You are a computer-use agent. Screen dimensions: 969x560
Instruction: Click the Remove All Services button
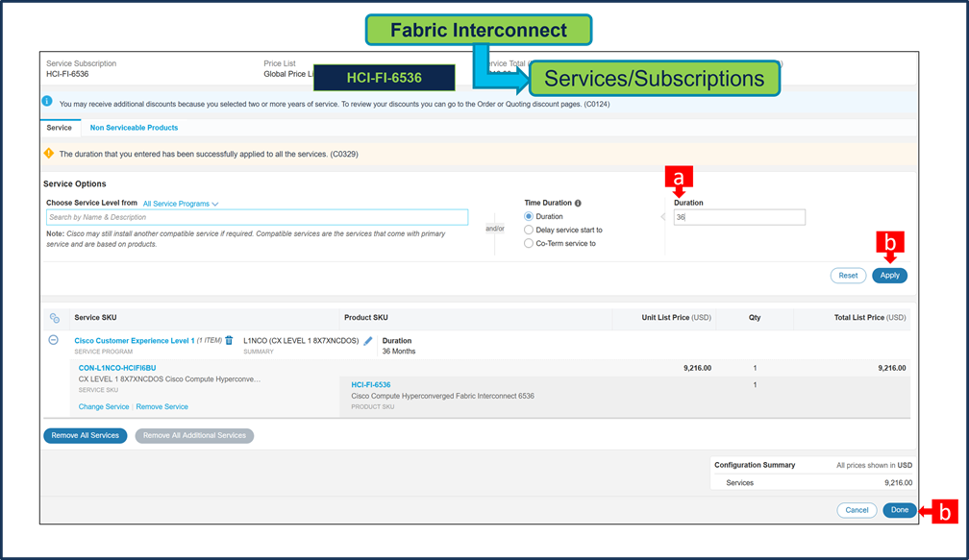pos(86,436)
